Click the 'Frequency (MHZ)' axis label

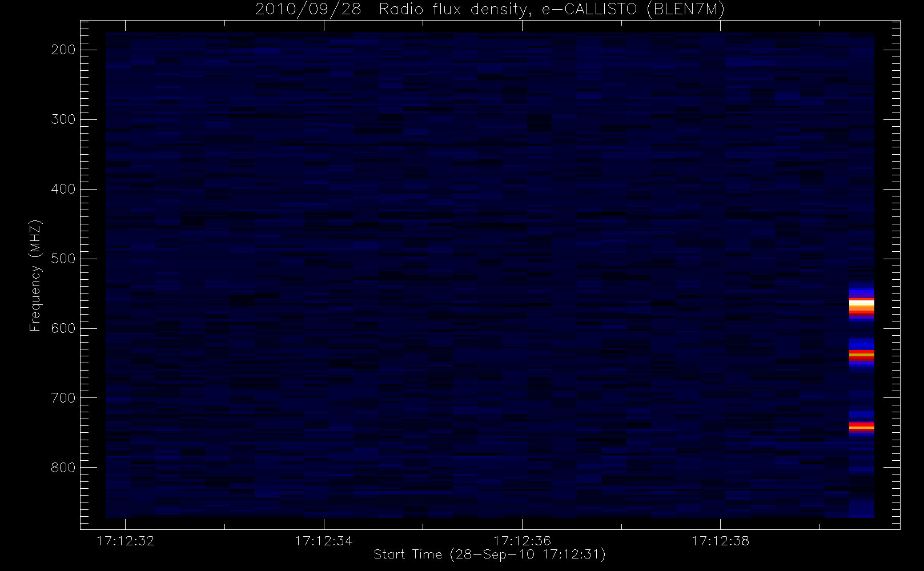35,275
